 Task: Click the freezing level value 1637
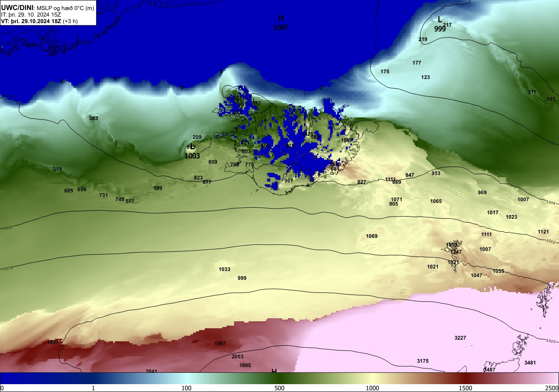click(x=53, y=342)
